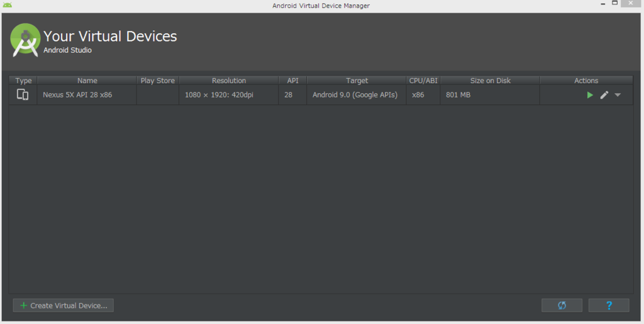The image size is (644, 324).
Task: Sort by the CPU/ABI column header
Action: click(x=423, y=81)
